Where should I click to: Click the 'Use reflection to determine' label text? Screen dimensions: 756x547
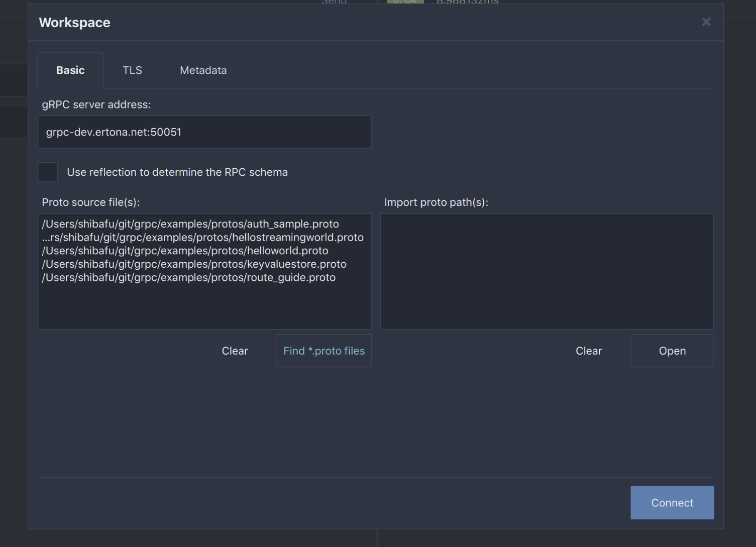pyautogui.click(x=177, y=172)
